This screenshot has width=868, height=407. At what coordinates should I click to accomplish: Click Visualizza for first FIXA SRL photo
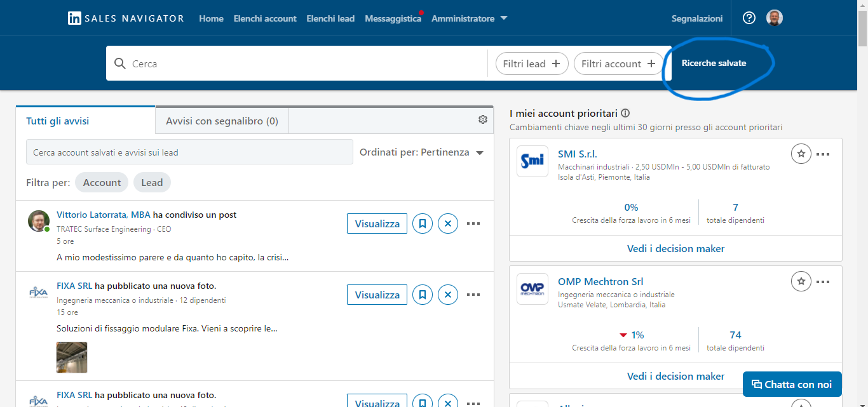click(377, 295)
